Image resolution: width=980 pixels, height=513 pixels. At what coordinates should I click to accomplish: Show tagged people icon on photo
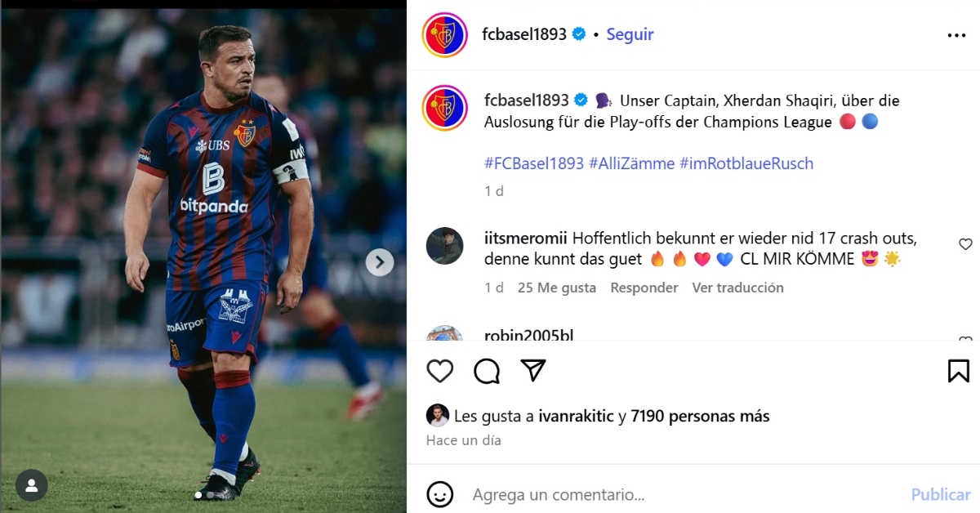coord(32,485)
